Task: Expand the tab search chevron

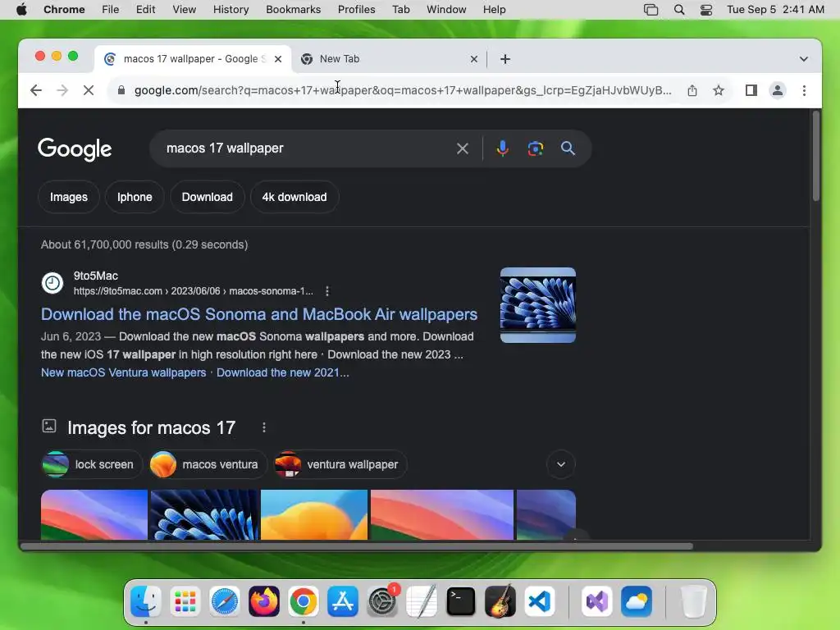Action: 804,59
